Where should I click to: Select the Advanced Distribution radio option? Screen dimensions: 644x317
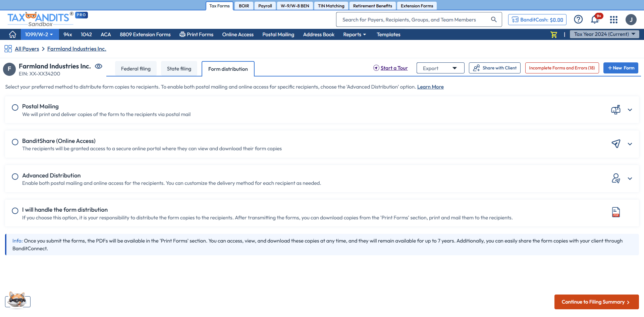tap(15, 176)
